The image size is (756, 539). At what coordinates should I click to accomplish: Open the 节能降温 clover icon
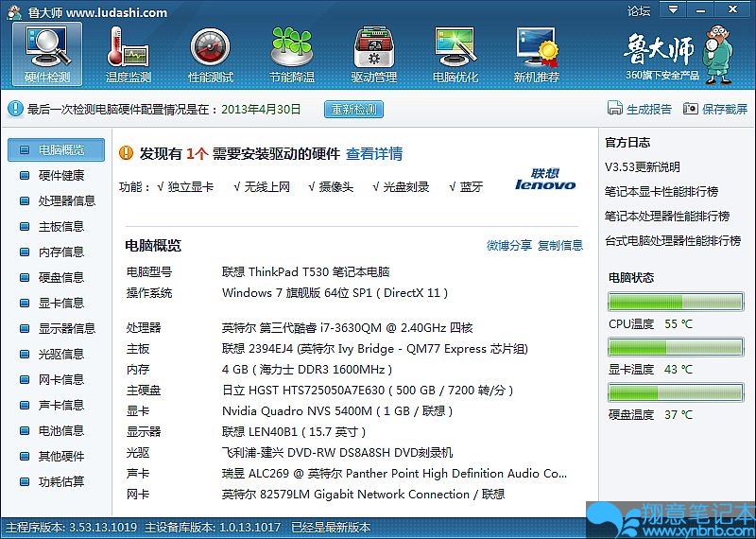tap(292, 54)
